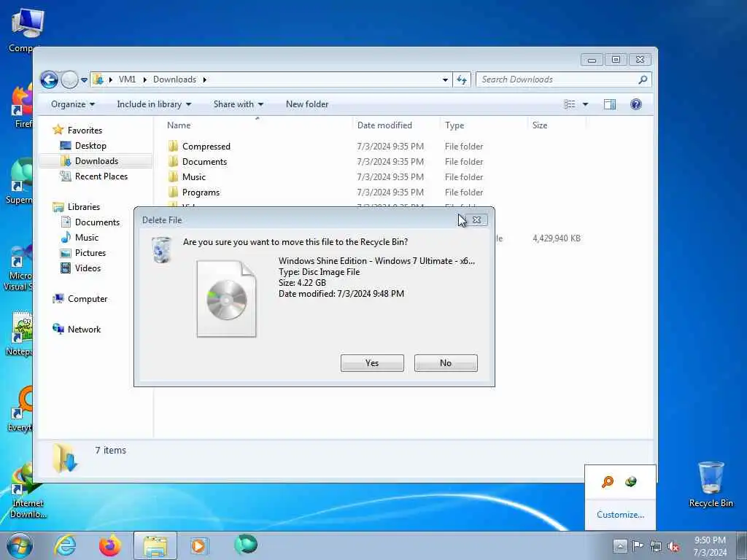Click the 4,429,940 KB size value

pos(557,238)
